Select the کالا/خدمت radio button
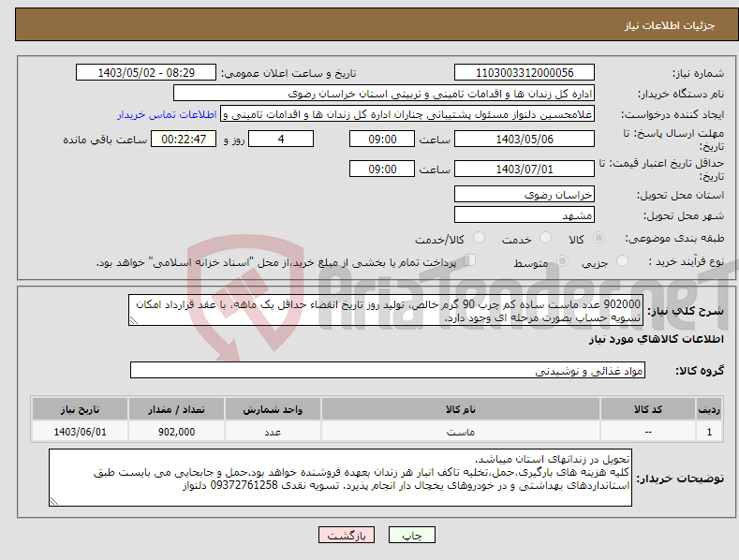Screen dimensions: 739x560 (479, 238)
